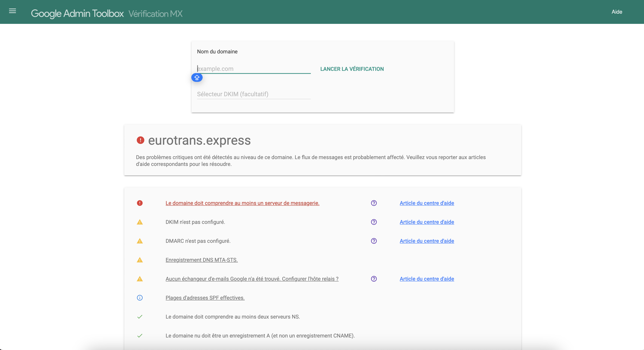Click help icon beside DMARC warning
The width and height of the screenshot is (644, 350).
click(x=374, y=241)
